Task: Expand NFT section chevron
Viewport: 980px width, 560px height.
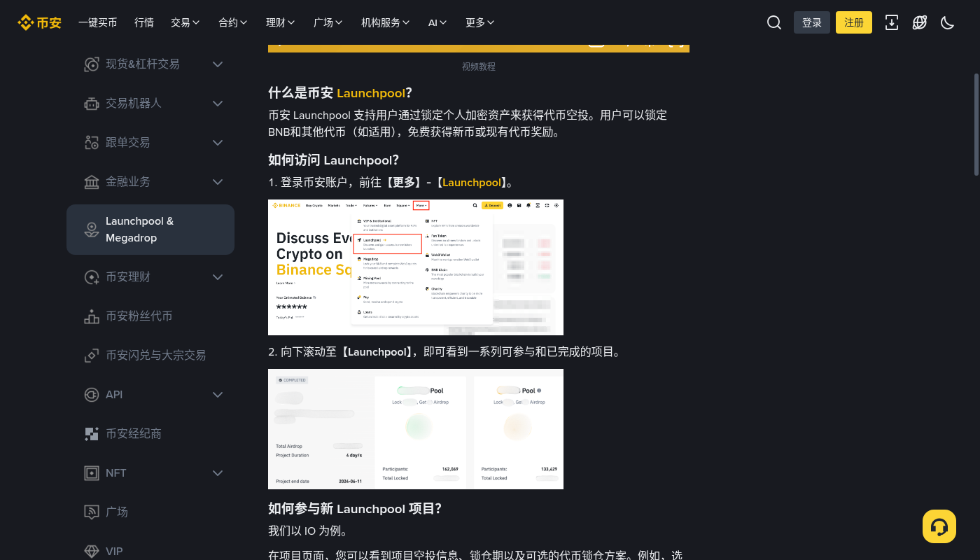Action: (218, 473)
